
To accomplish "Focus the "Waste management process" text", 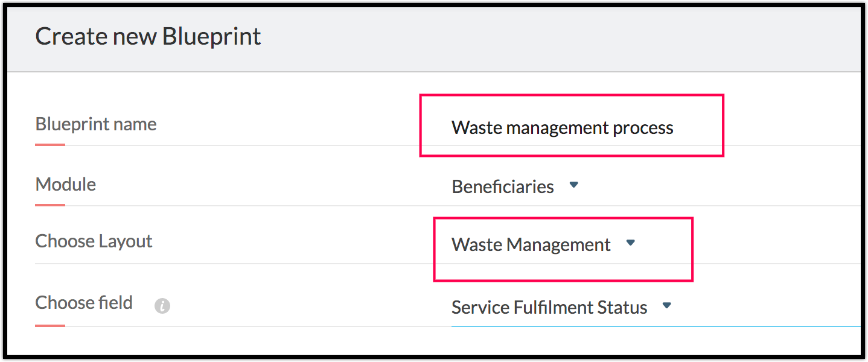I will (x=562, y=128).
